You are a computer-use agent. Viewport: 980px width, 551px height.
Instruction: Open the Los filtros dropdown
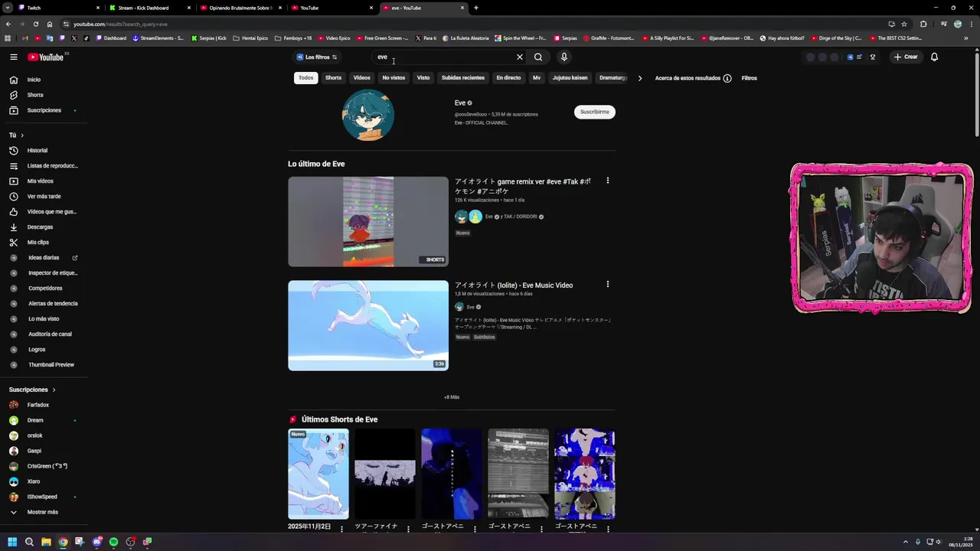point(317,57)
